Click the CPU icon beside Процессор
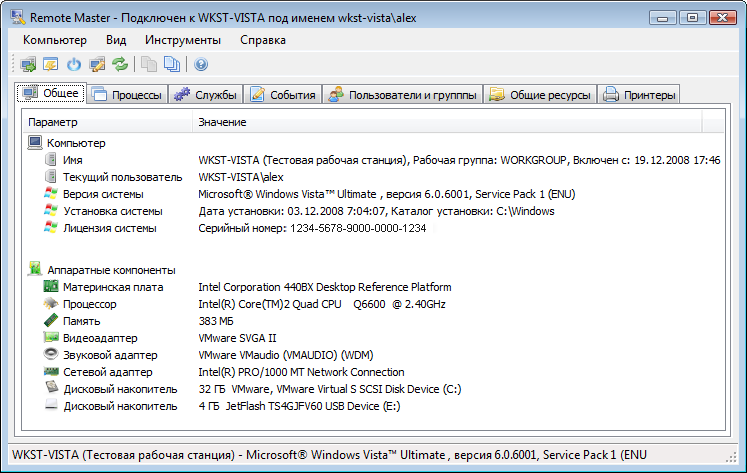Screen dimensions: 747x473 pos(50,303)
